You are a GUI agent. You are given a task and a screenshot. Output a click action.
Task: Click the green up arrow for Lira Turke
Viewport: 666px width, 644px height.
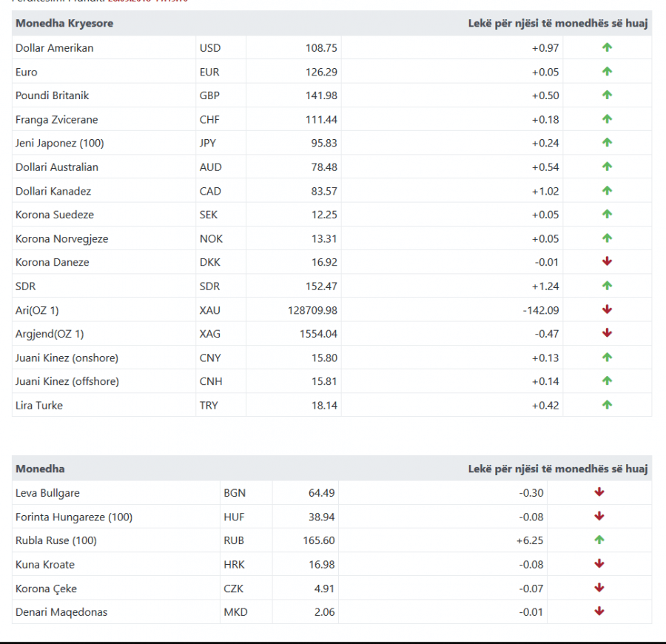(x=607, y=405)
